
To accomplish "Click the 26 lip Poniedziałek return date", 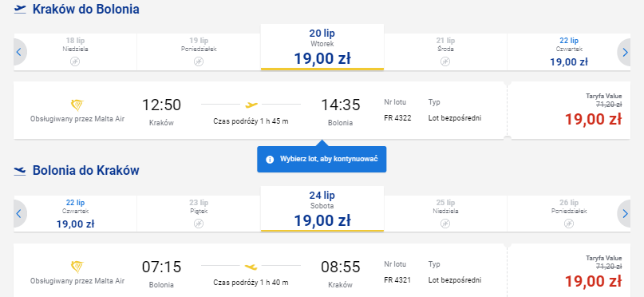I will (569, 214).
